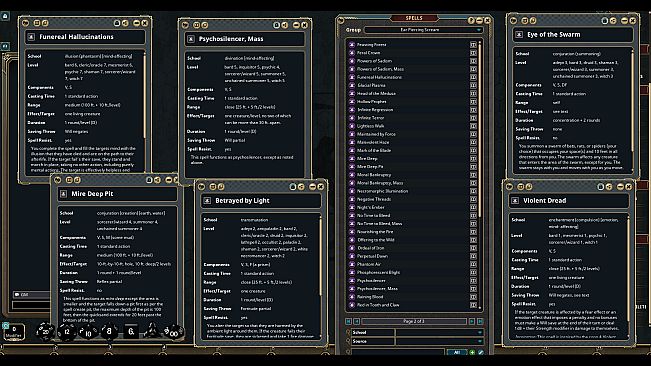Go to next page of spell list
Screen dimensions: 651x366
click(472, 321)
